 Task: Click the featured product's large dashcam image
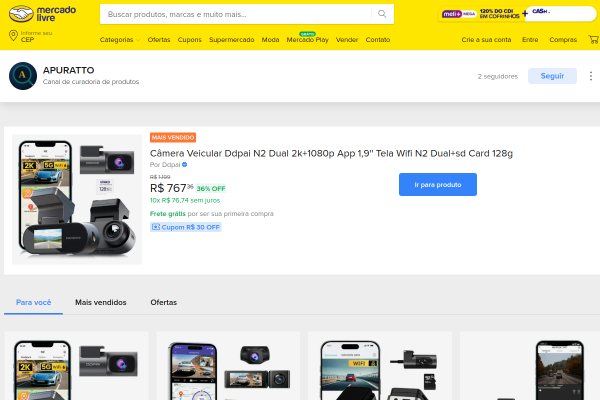[77, 199]
